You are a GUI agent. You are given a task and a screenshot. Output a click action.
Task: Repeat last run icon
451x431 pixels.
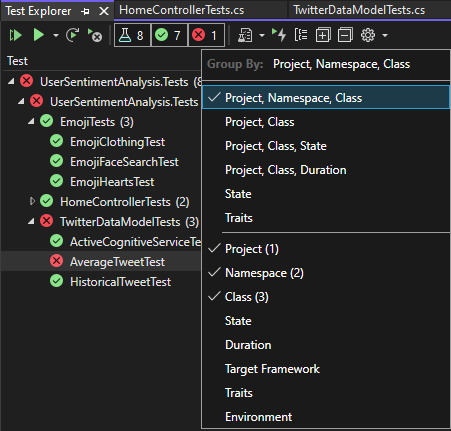72,35
